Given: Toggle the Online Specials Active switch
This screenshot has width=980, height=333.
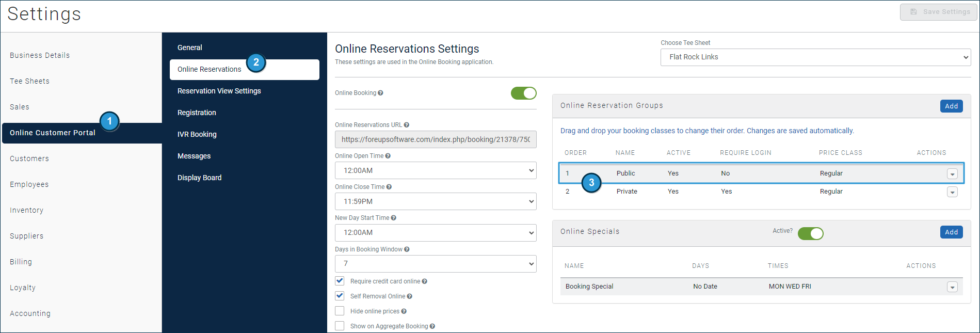Looking at the screenshot, I should [811, 233].
